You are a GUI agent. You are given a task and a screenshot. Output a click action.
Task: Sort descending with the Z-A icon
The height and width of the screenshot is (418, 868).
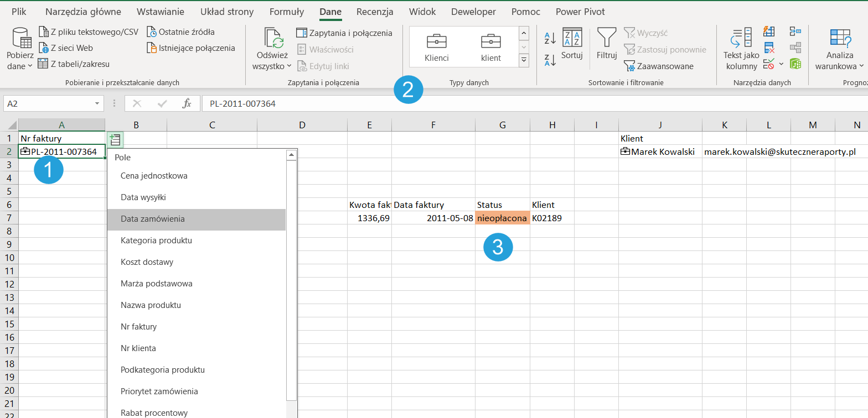pyautogui.click(x=550, y=60)
